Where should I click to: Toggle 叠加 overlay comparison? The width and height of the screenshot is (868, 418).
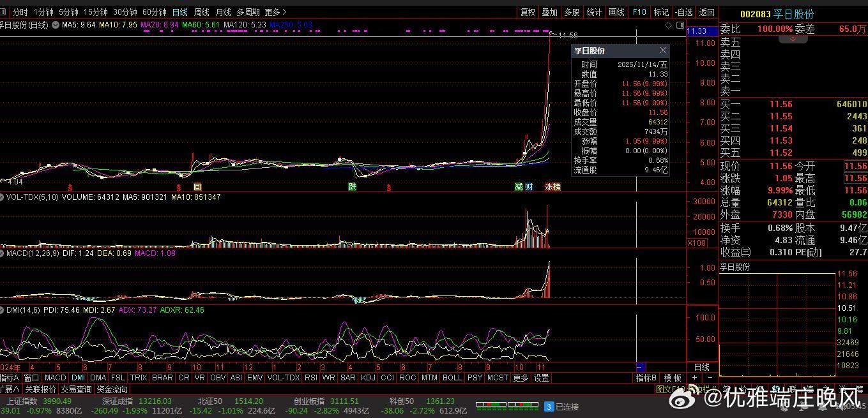coord(549,12)
